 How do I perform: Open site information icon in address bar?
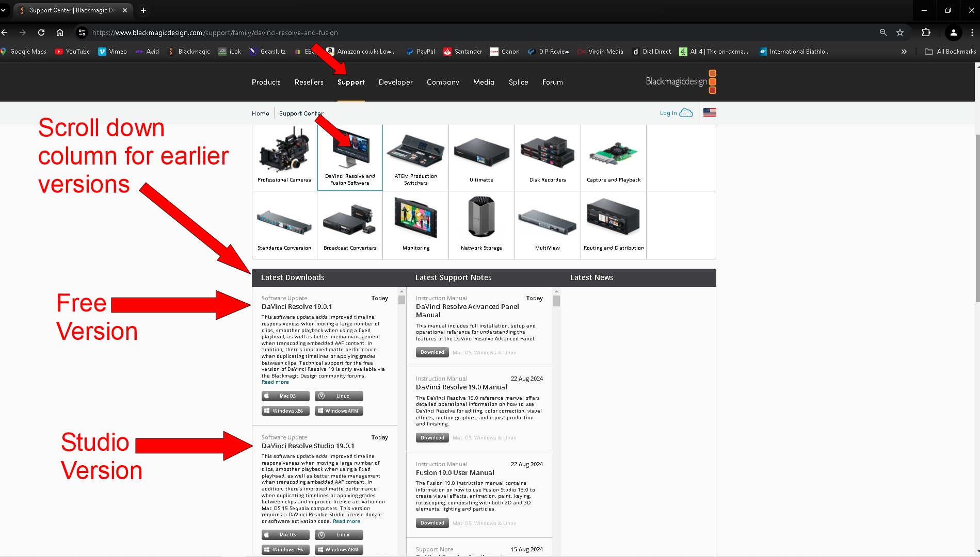(82, 32)
